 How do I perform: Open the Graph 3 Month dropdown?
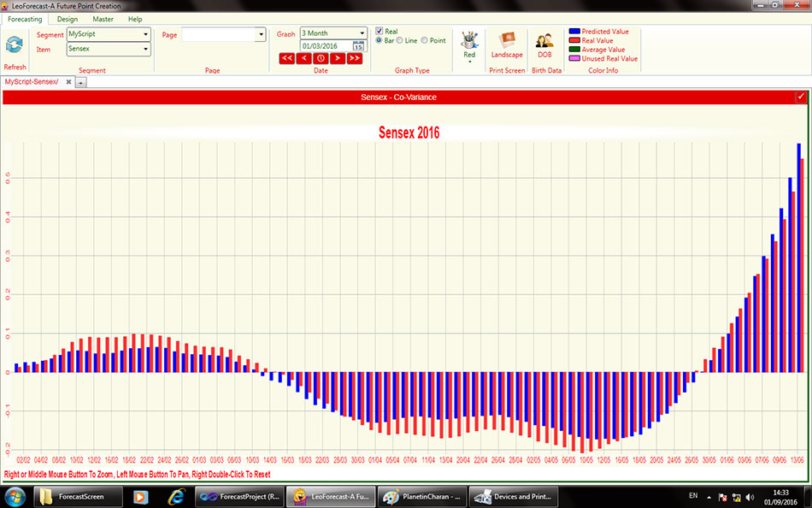click(362, 33)
